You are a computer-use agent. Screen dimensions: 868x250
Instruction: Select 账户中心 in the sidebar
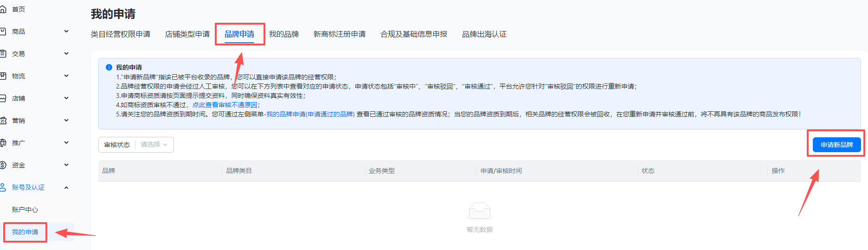pyautogui.click(x=25, y=210)
